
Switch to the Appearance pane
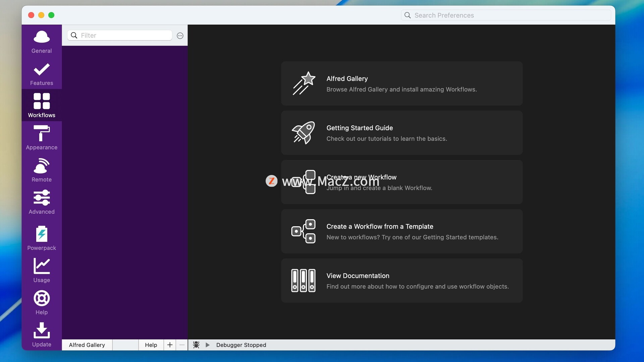pos(42,137)
